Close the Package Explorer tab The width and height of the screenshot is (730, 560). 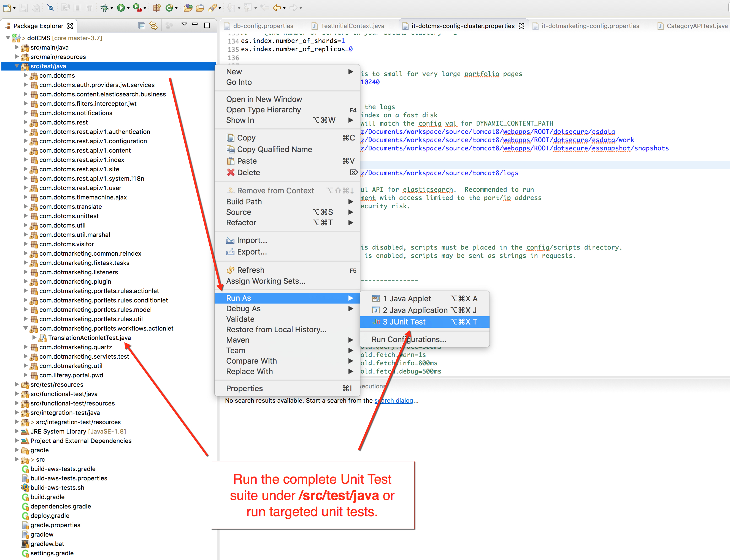[x=70, y=26]
